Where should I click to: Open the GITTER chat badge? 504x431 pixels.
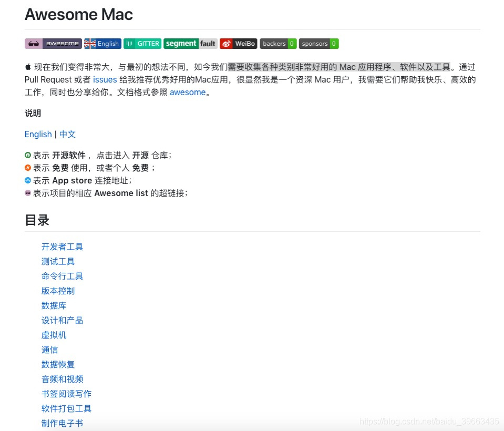pos(142,44)
